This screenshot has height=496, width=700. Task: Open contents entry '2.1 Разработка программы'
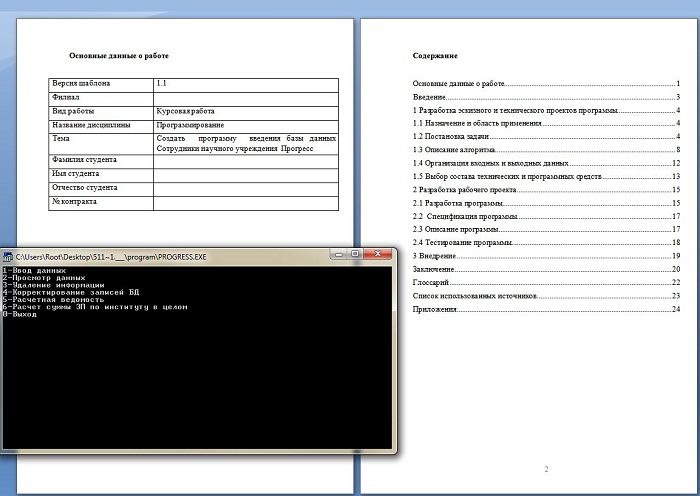coord(546,203)
